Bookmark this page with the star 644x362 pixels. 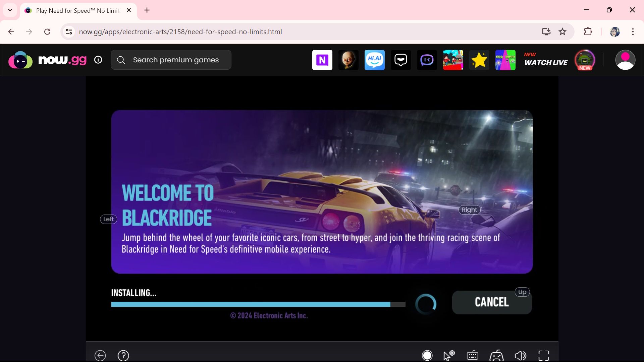click(x=562, y=32)
